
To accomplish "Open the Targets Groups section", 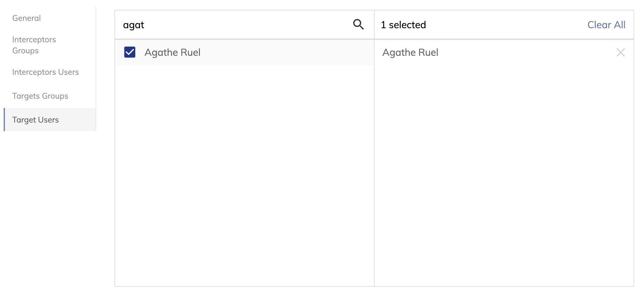I will click(40, 96).
